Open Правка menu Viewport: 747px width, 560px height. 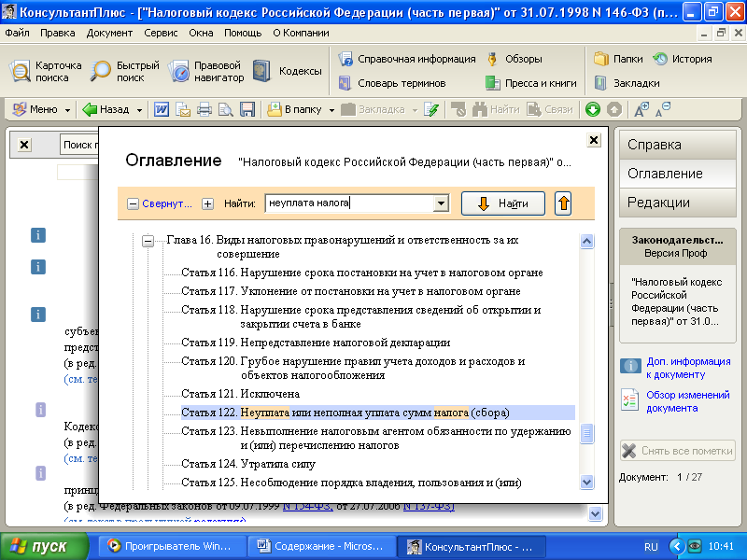pyautogui.click(x=58, y=33)
